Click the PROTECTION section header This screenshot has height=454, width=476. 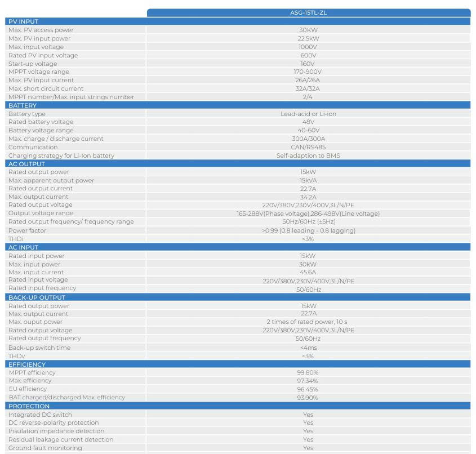[x=29, y=406]
